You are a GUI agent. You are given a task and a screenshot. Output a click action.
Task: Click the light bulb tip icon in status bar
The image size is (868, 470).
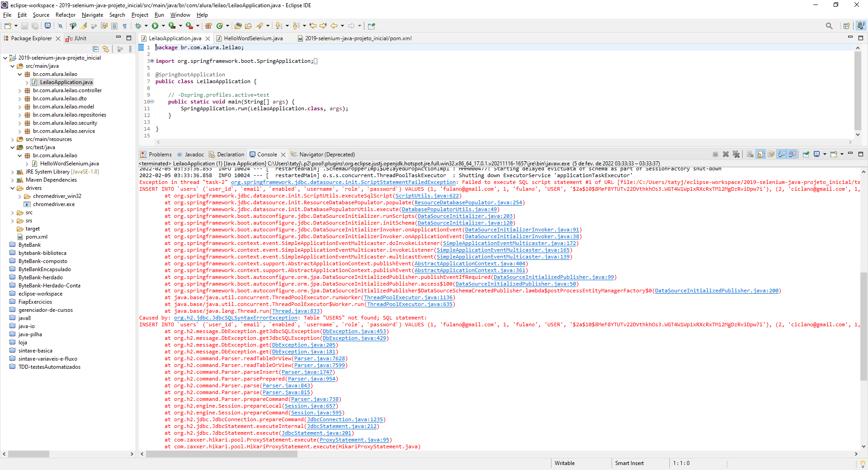pos(862,464)
